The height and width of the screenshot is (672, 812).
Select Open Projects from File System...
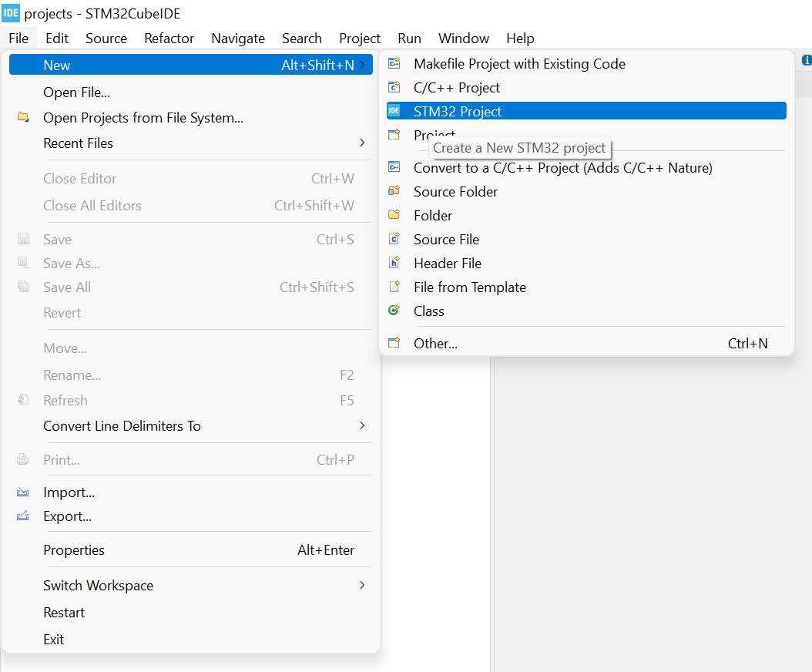pos(190,118)
